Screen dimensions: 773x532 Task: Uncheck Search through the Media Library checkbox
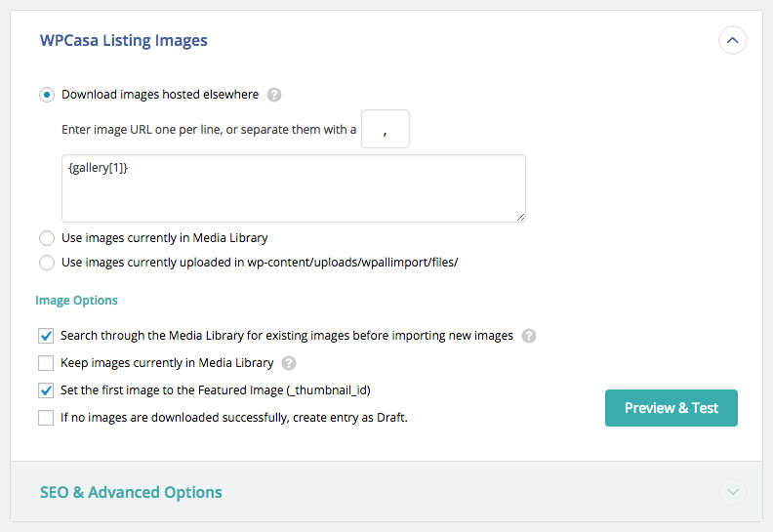46,336
